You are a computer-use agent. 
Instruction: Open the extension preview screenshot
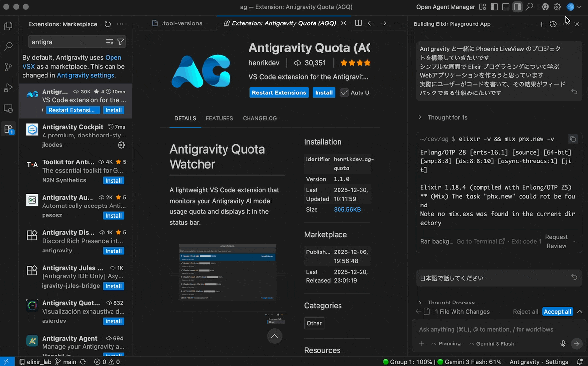coord(227,272)
